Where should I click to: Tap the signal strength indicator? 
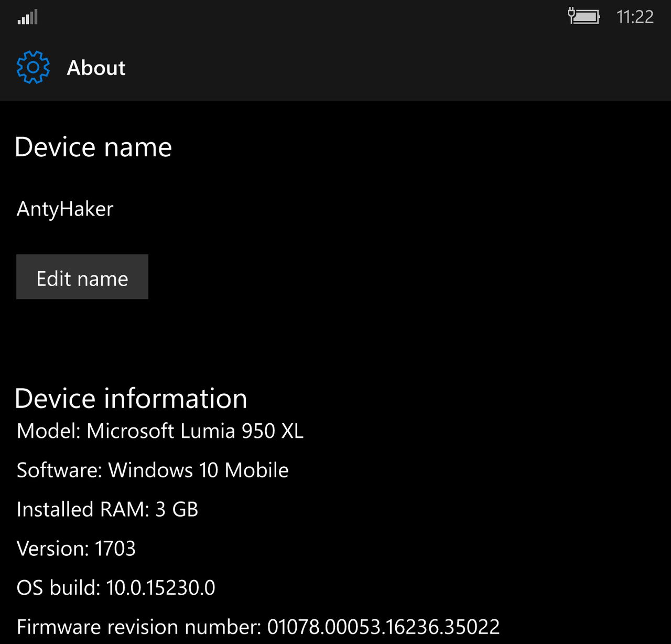pyautogui.click(x=27, y=17)
